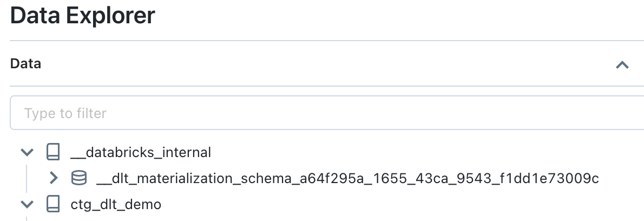Select the down arrow left of __databricks_internal
This screenshot has width=644, height=221.
(x=27, y=152)
